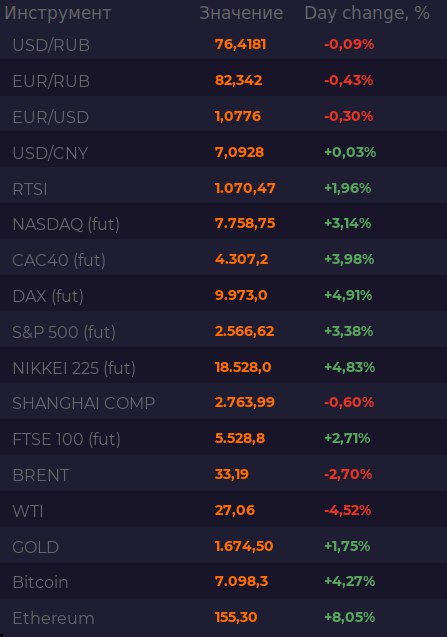
Task: Click the Bitcoin value 7.098,3
Action: pos(241,581)
